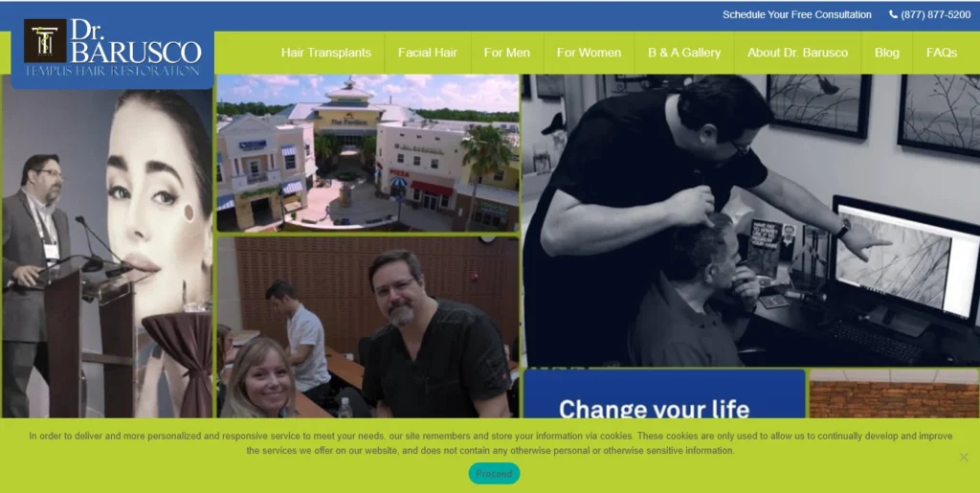Select For Men in the navigation bar
980x493 pixels.
(507, 53)
